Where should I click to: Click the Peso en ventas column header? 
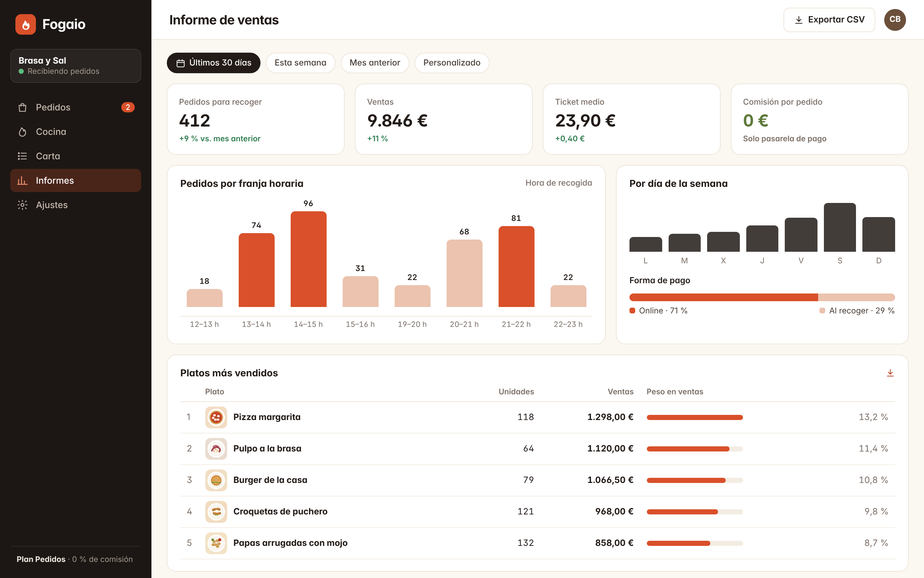[675, 391]
